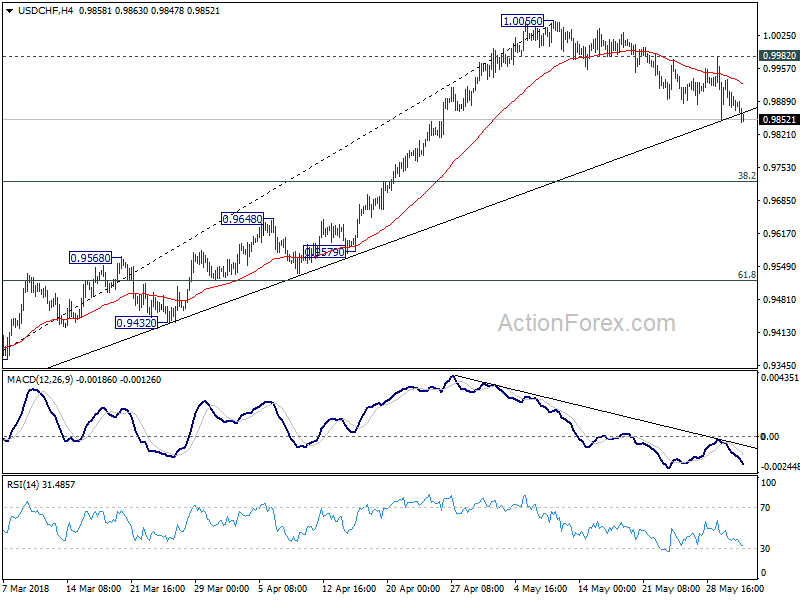Image resolution: width=800 pixels, height=600 pixels.
Task: Click the dropdown triangle beside USDCHF,H4
Action: pos(10,11)
